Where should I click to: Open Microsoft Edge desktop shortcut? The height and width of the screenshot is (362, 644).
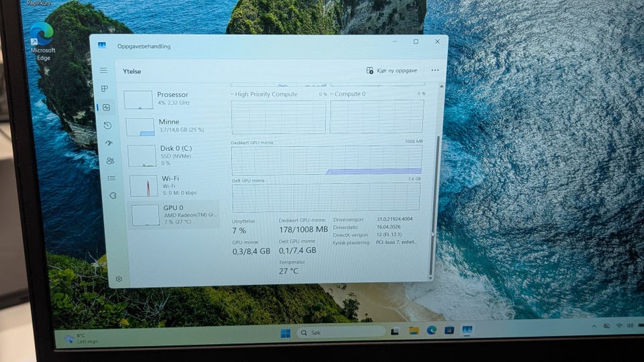(42, 42)
